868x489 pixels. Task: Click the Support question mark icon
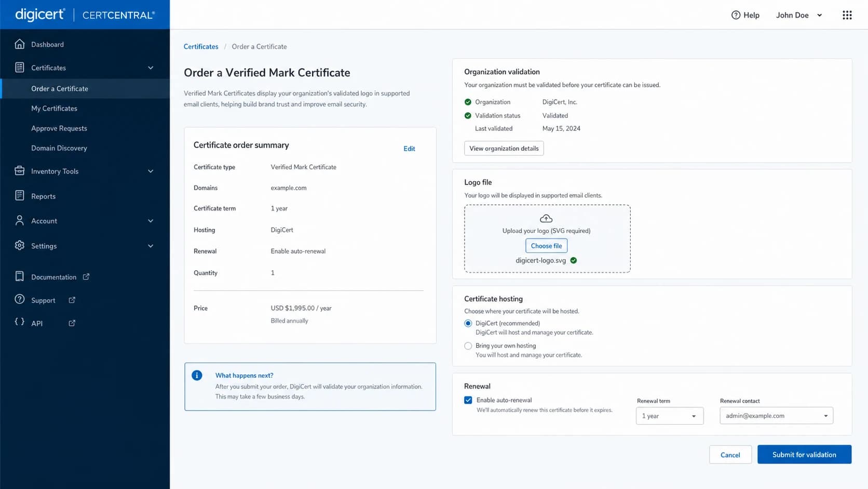click(x=20, y=300)
